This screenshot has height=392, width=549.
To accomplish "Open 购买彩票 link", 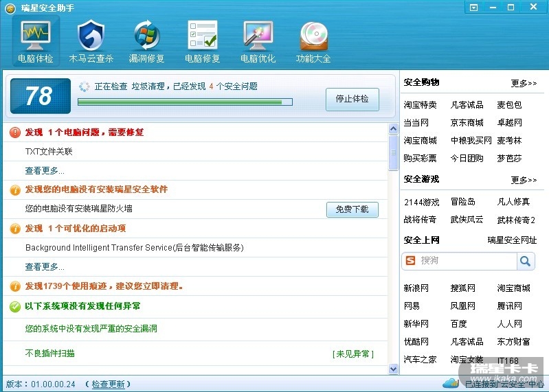I will point(420,159).
